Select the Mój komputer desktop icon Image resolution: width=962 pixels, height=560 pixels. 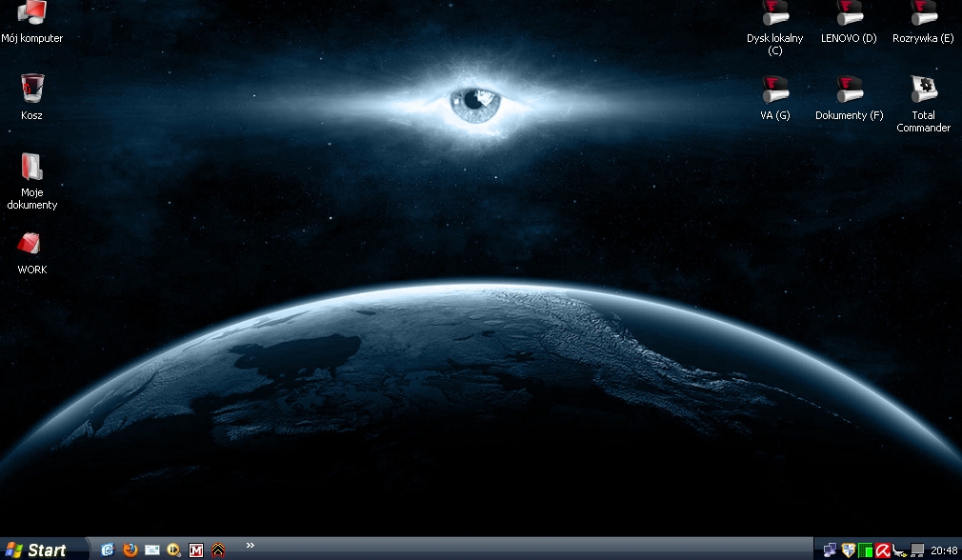tap(31, 22)
